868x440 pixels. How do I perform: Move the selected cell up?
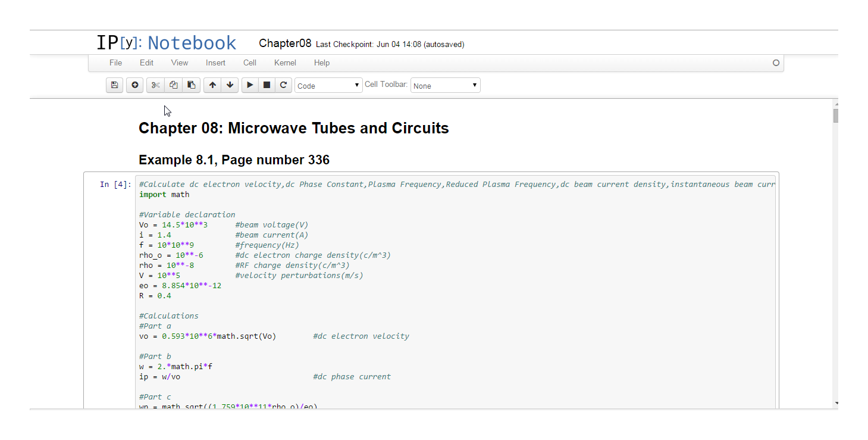[212, 85]
